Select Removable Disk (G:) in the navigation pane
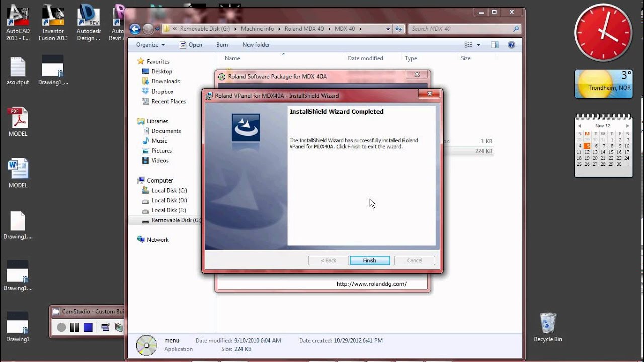The image size is (644, 362). pyautogui.click(x=172, y=220)
